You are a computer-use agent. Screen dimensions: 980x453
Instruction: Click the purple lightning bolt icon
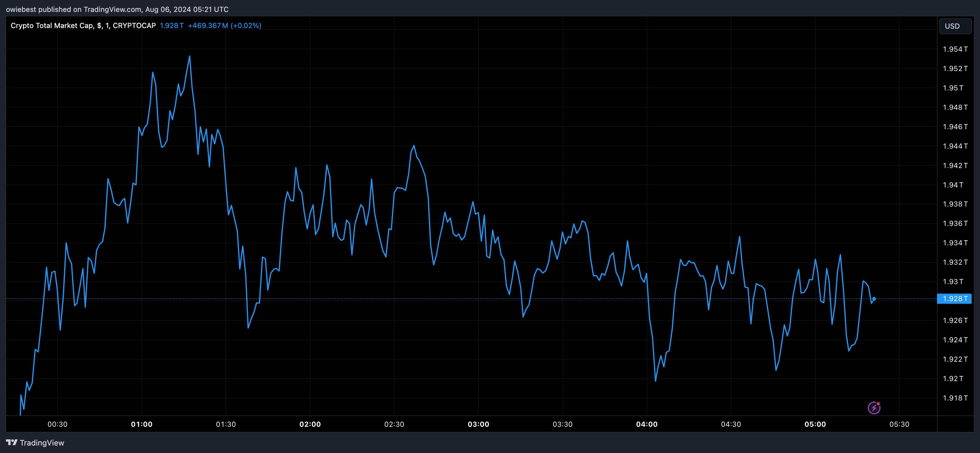click(874, 408)
